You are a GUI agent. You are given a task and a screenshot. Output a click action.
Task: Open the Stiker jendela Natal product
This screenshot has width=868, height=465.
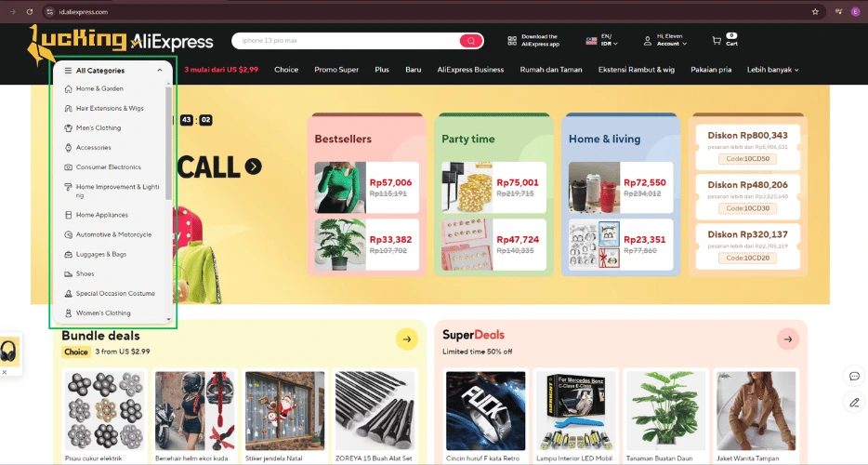[x=284, y=417]
